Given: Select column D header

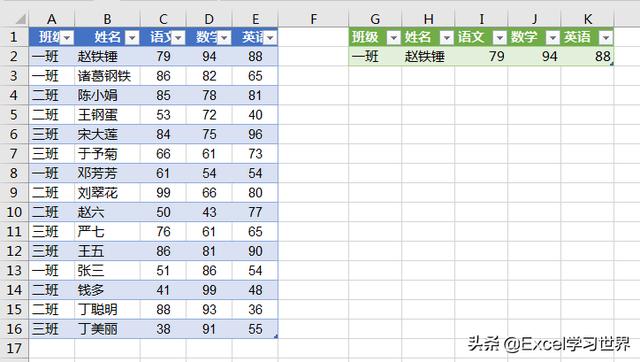Looking at the screenshot, I should (209, 19).
